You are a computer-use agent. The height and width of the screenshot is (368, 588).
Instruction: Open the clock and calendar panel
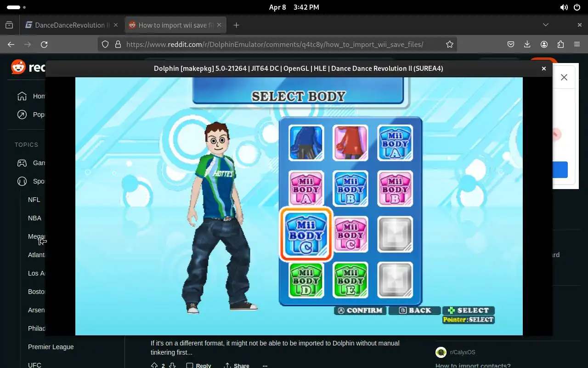294,7
